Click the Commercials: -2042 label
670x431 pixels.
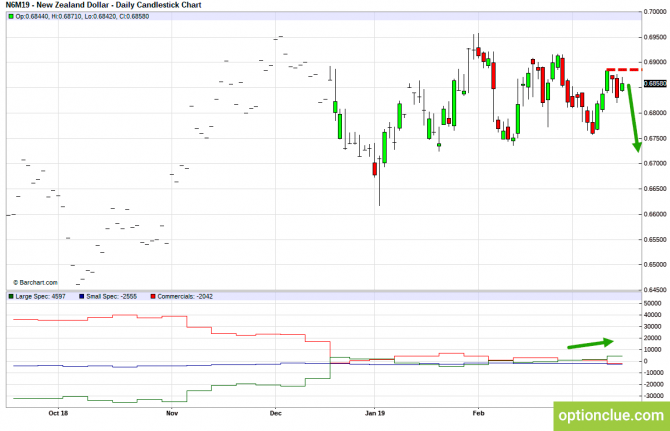(x=185, y=296)
